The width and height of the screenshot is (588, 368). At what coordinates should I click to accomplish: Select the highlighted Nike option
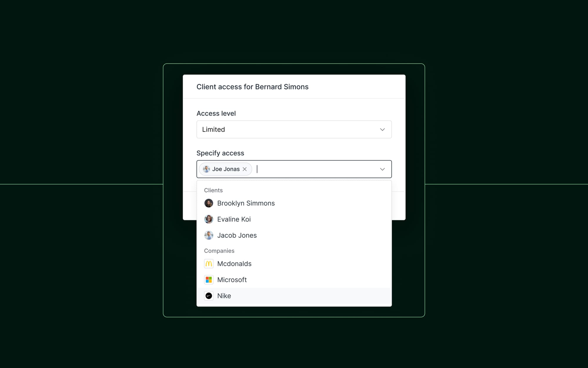(x=224, y=296)
